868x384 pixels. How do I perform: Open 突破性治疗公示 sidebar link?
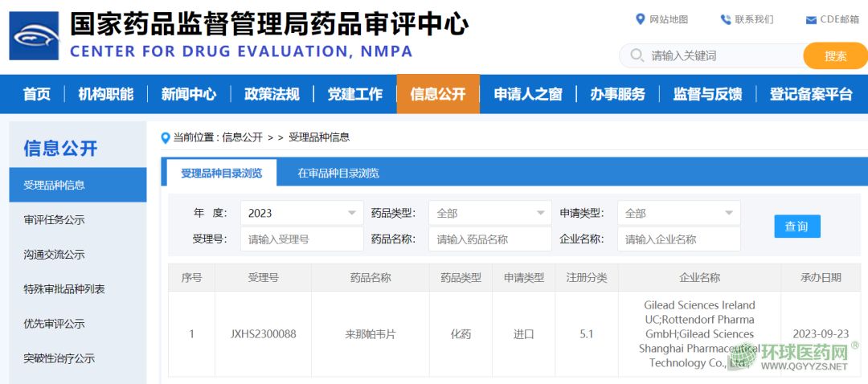click(x=59, y=358)
